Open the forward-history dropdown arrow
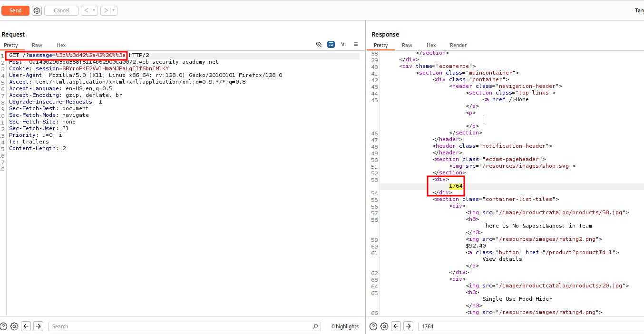This screenshot has width=644, height=334. [x=114, y=10]
